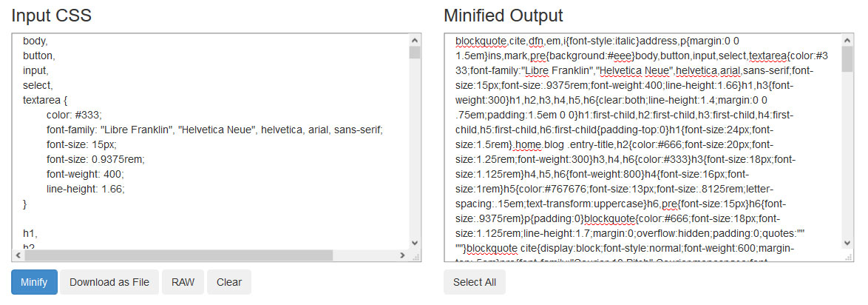This screenshot has width=868, height=305.
Task: Click the Input CSS scroll-down arrow
Action: (x=415, y=243)
